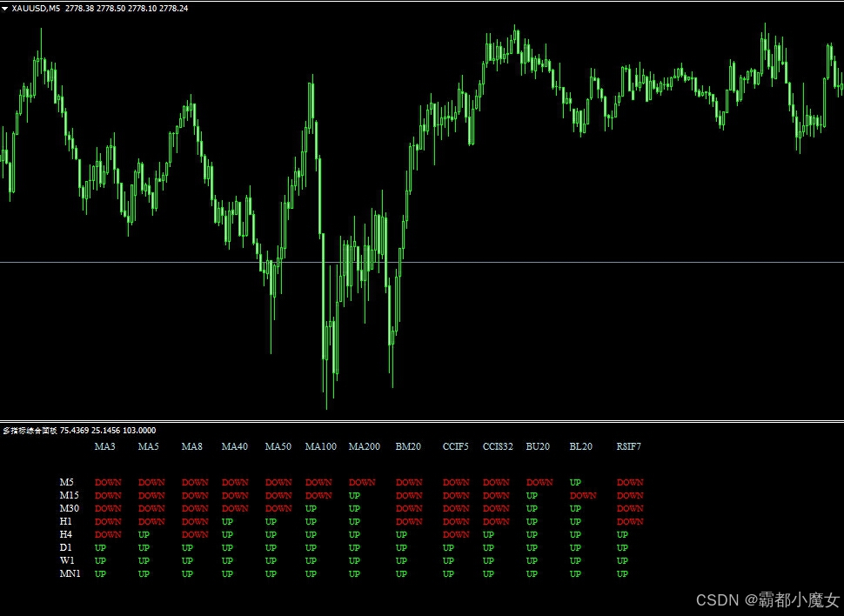Viewport: 844px width, 616px height.
Task: Click the H1 timeframe row label
Action: coord(65,521)
